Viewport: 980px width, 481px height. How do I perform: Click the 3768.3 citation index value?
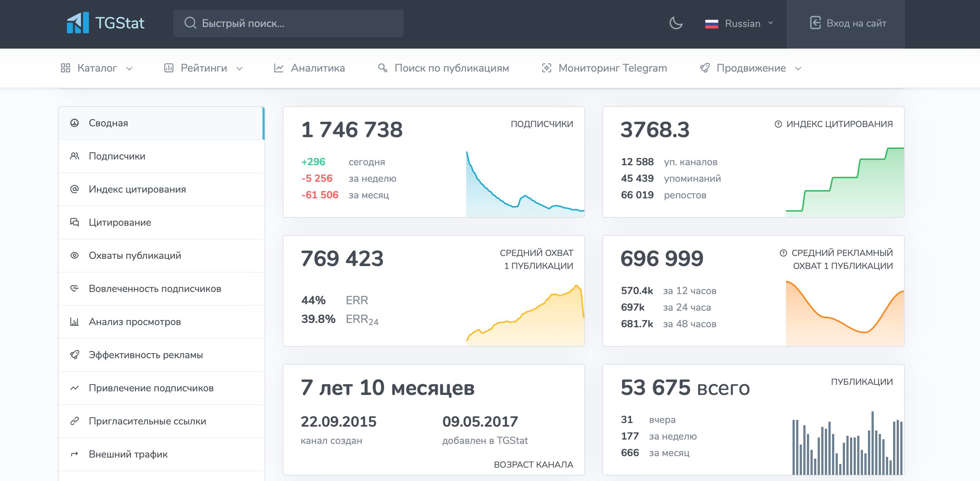coord(655,130)
